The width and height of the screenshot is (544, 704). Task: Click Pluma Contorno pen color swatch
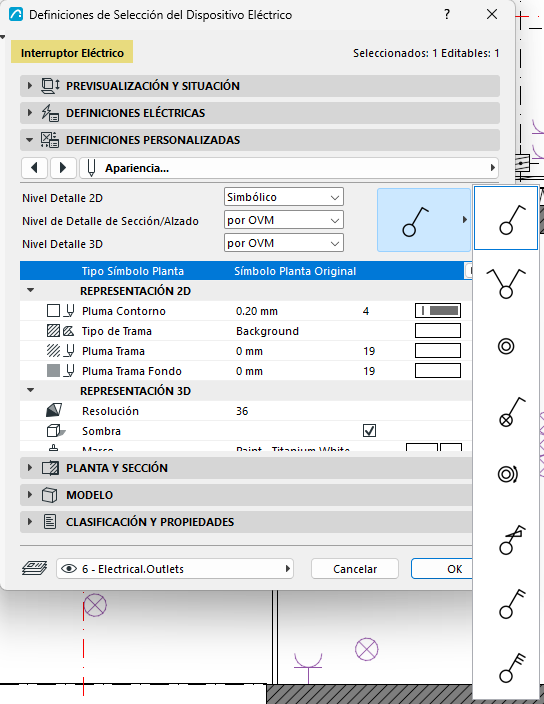438,311
